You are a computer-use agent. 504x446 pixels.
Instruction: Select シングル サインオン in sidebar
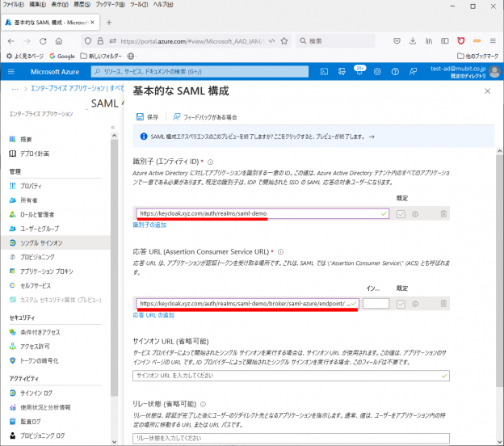(55, 242)
